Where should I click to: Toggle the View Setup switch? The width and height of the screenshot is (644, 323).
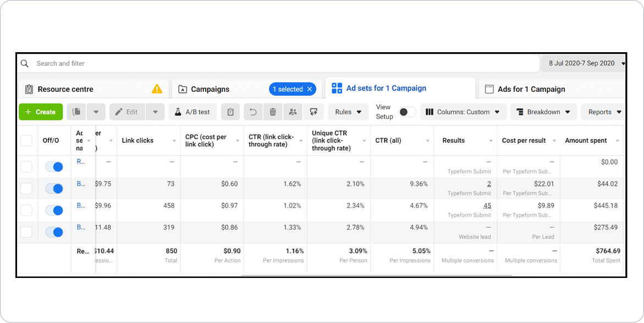[x=406, y=112]
